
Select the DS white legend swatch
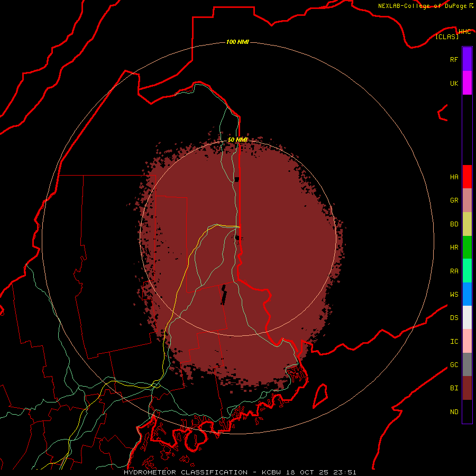coord(467,317)
